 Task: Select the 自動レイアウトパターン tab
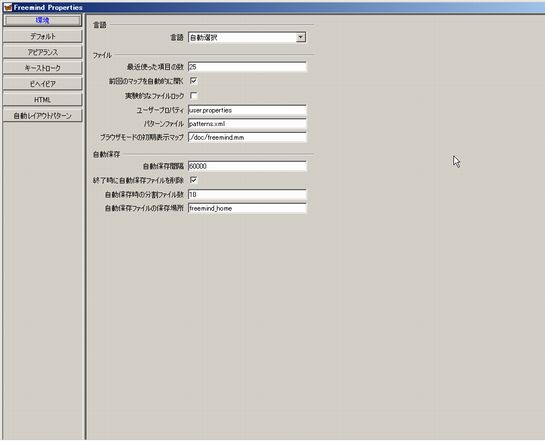[42, 116]
